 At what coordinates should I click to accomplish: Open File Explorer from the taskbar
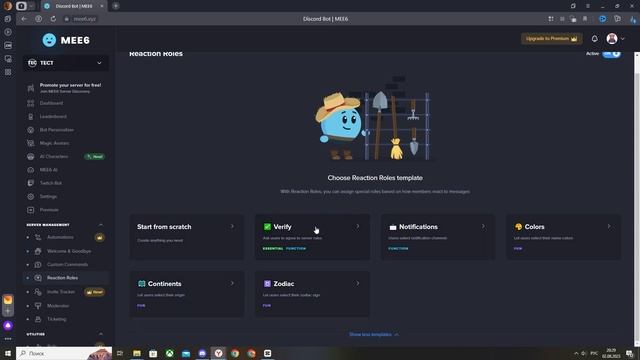point(137,353)
